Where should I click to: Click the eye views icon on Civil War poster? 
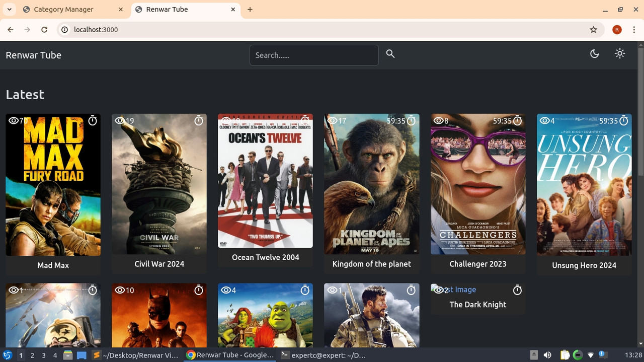click(120, 121)
